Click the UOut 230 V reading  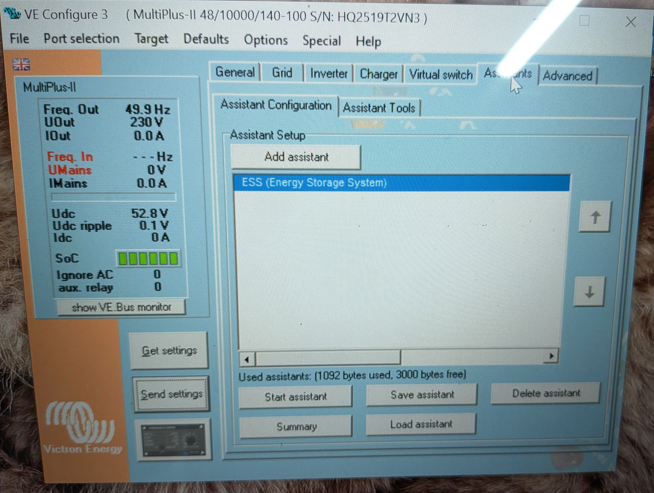[x=104, y=122]
